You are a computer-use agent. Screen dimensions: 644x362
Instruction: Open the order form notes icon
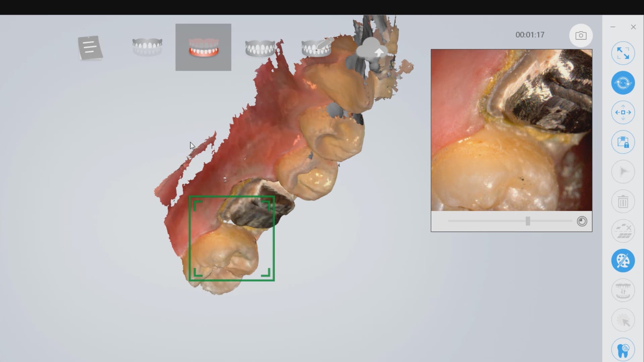coord(90,48)
